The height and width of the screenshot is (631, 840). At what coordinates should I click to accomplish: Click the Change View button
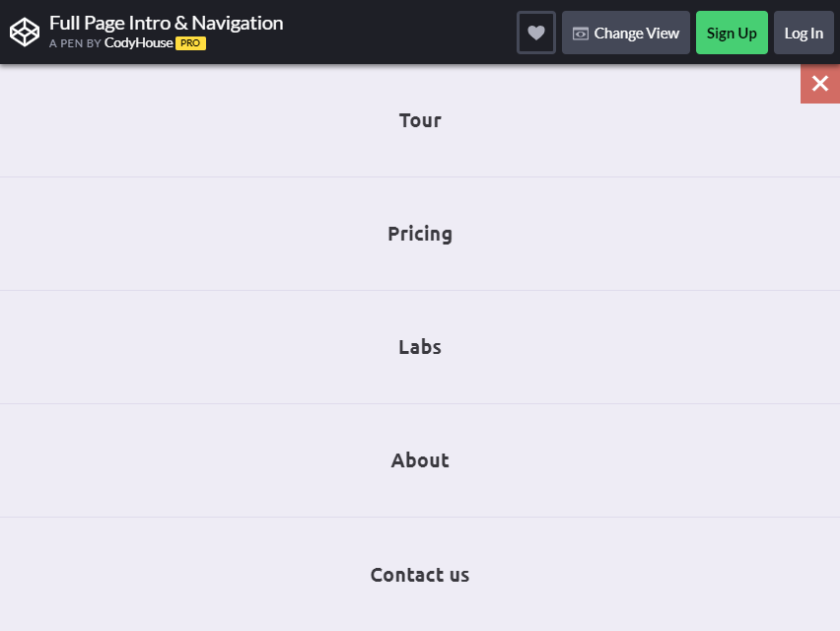tap(626, 33)
